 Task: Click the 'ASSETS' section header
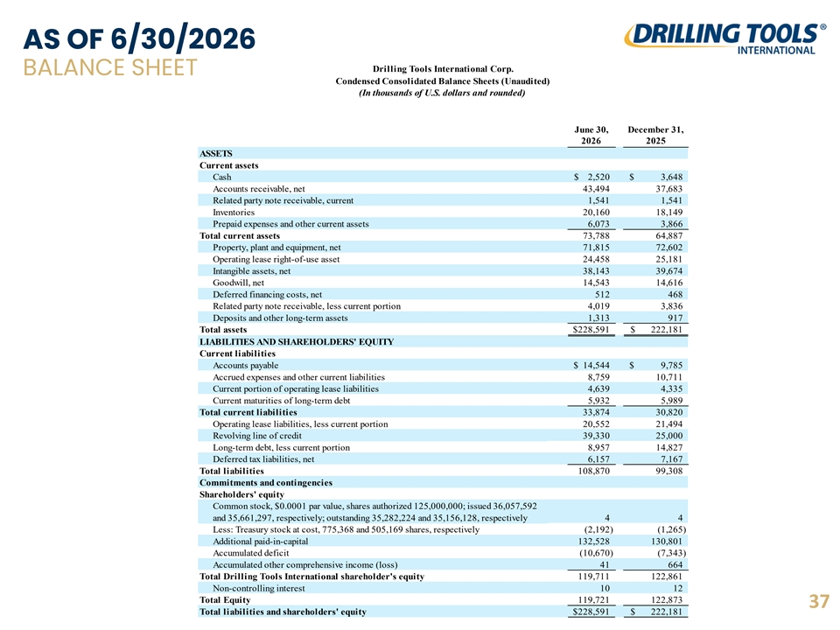coord(216,154)
